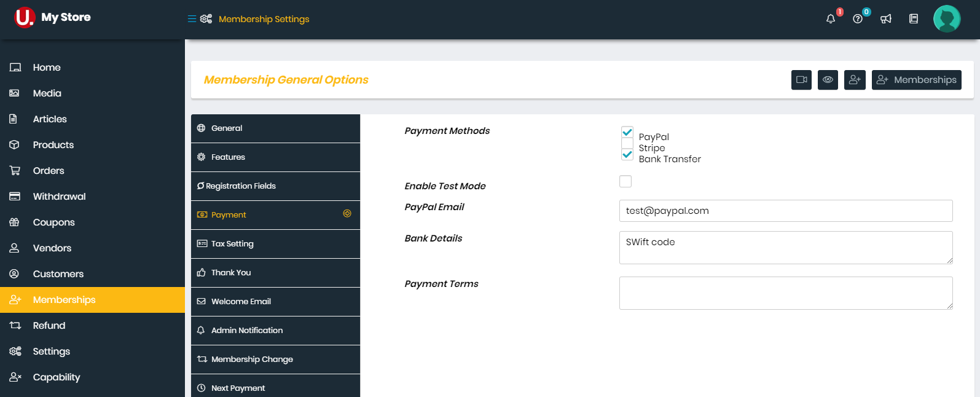Enable Test Mode checkbox
This screenshot has height=397, width=980.
click(625, 181)
